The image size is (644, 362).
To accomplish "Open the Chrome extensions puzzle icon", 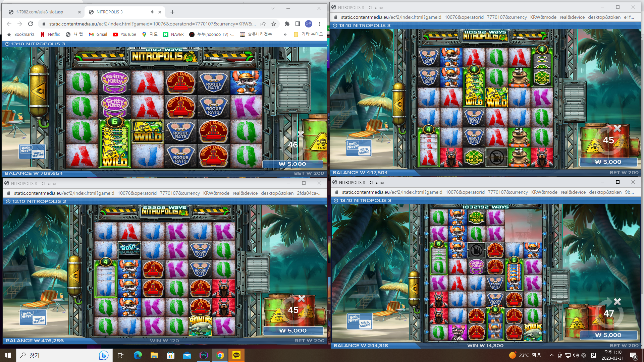I will pos(287,24).
